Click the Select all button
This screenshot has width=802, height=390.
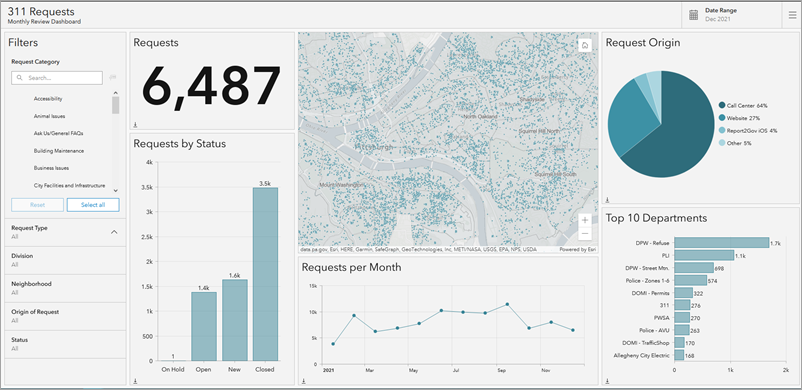click(x=93, y=205)
